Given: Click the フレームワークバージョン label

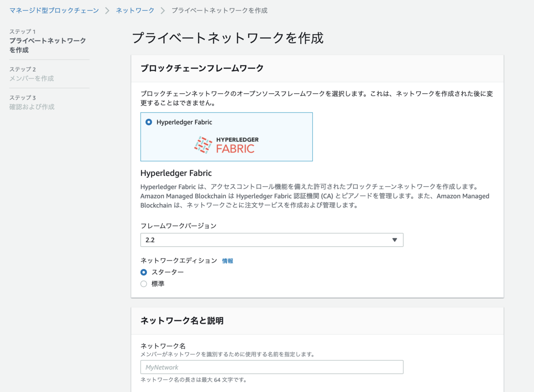Looking at the screenshot, I should pyautogui.click(x=178, y=226).
